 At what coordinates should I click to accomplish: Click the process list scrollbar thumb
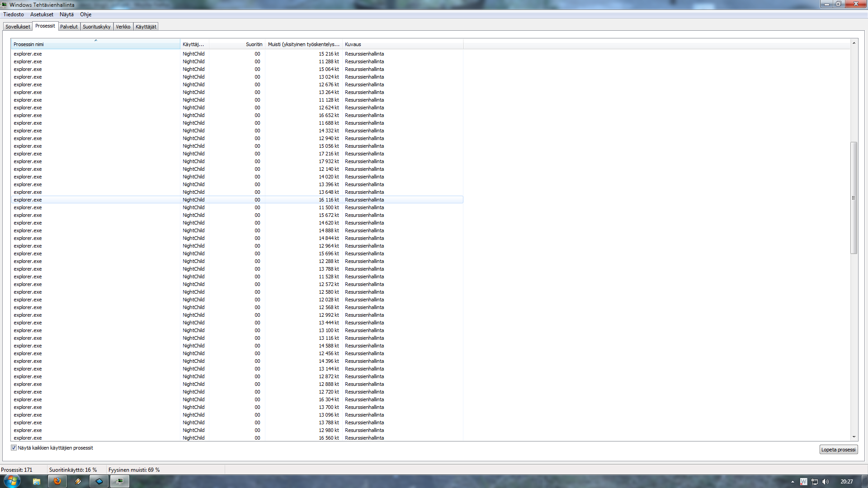(x=854, y=198)
